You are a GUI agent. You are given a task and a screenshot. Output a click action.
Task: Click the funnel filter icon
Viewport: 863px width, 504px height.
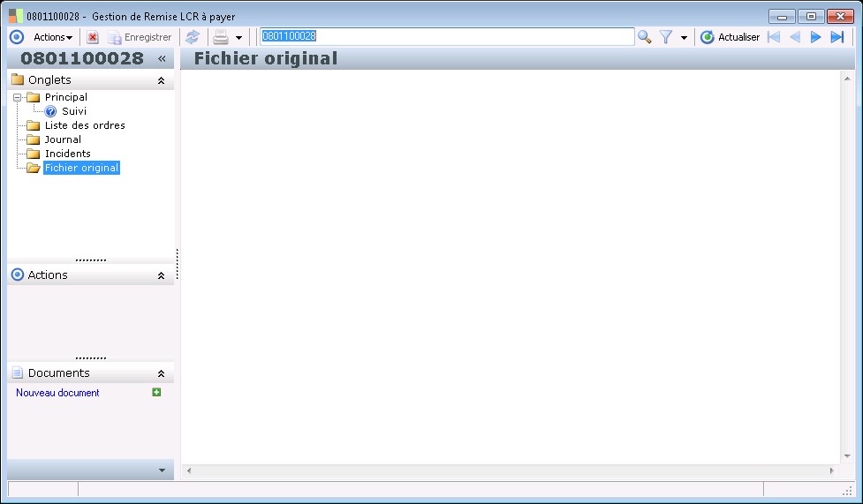pyautogui.click(x=666, y=37)
